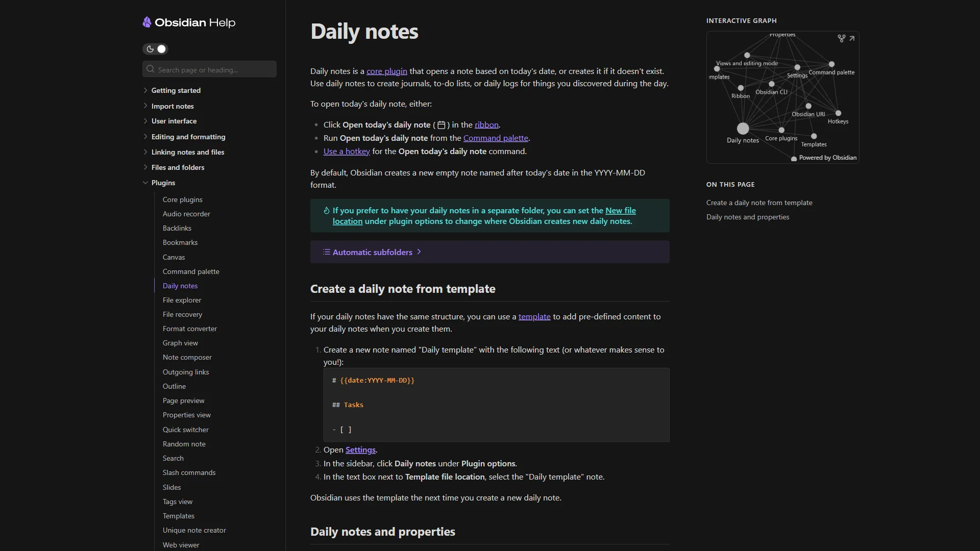Open the Core plugins page in sidebar
The image size is (980, 551).
pos(182,199)
